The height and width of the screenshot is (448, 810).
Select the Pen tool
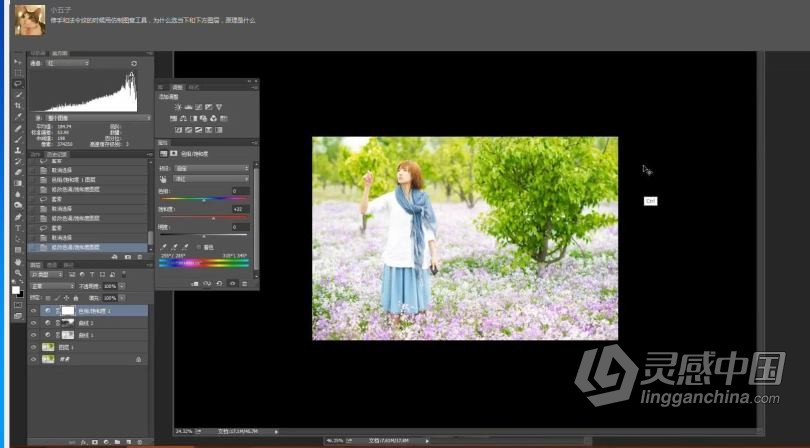[18, 216]
